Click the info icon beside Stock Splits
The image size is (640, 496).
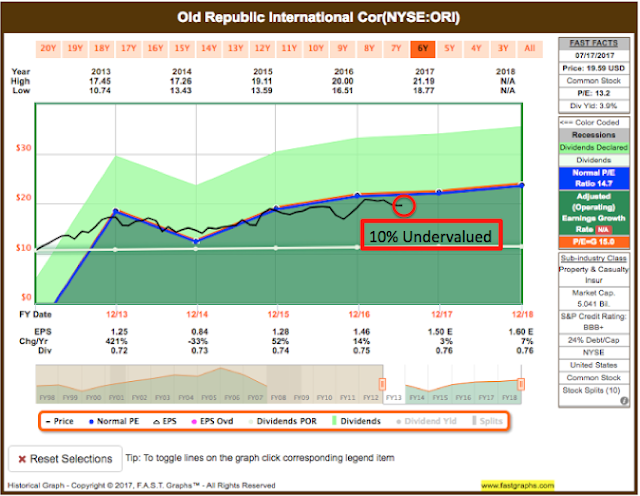[624, 401]
